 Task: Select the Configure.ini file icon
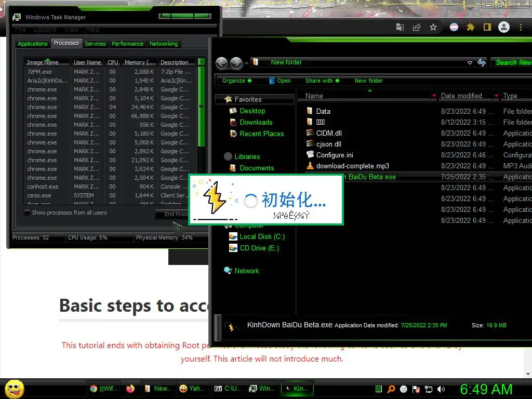(x=310, y=154)
